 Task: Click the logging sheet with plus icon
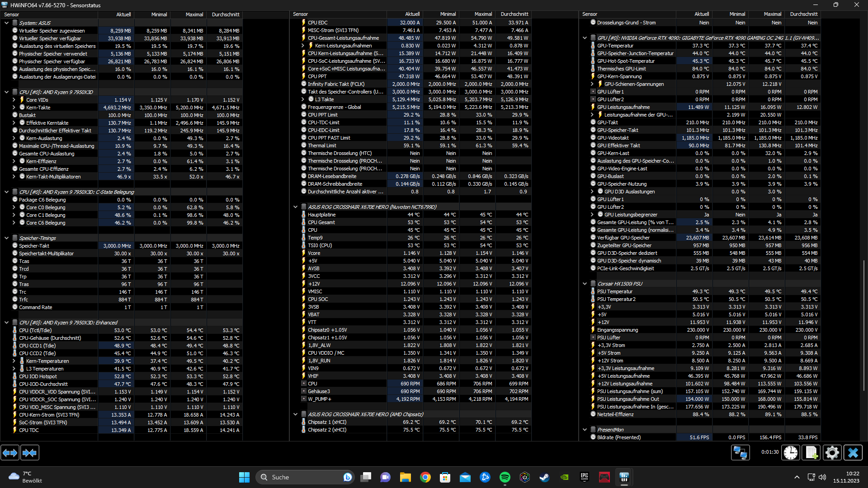pos(811,452)
